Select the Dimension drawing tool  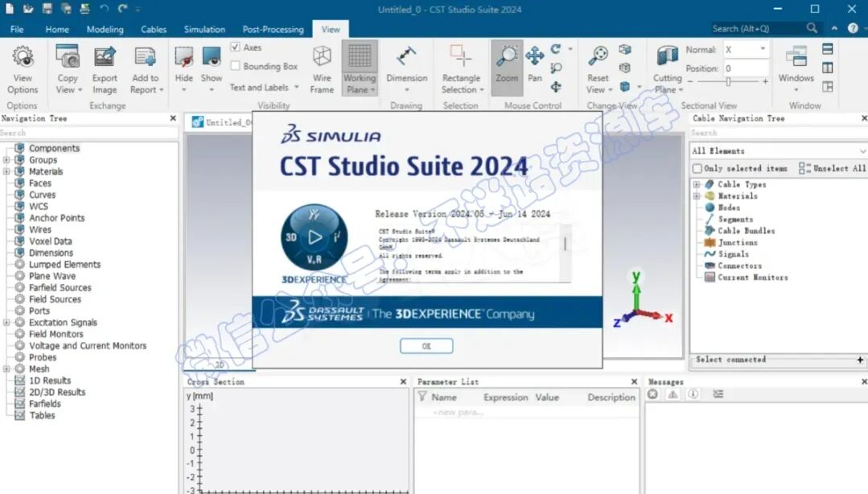point(407,69)
